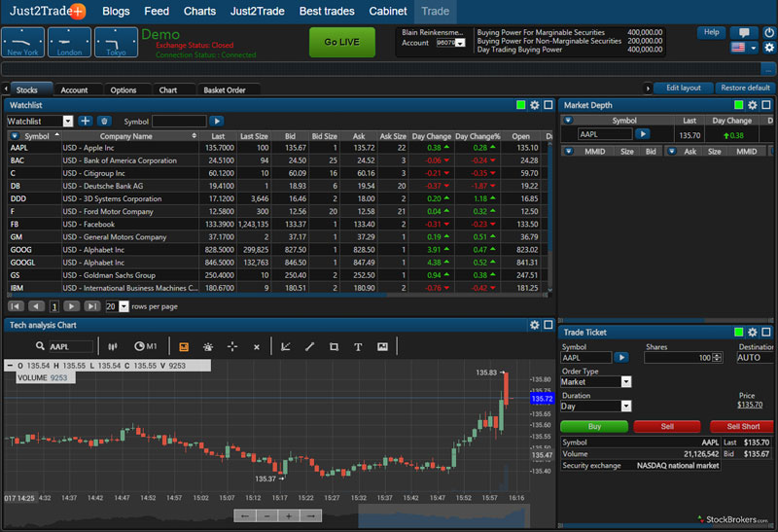Click the Restore default button
This screenshot has width=778, height=532.
(745, 88)
